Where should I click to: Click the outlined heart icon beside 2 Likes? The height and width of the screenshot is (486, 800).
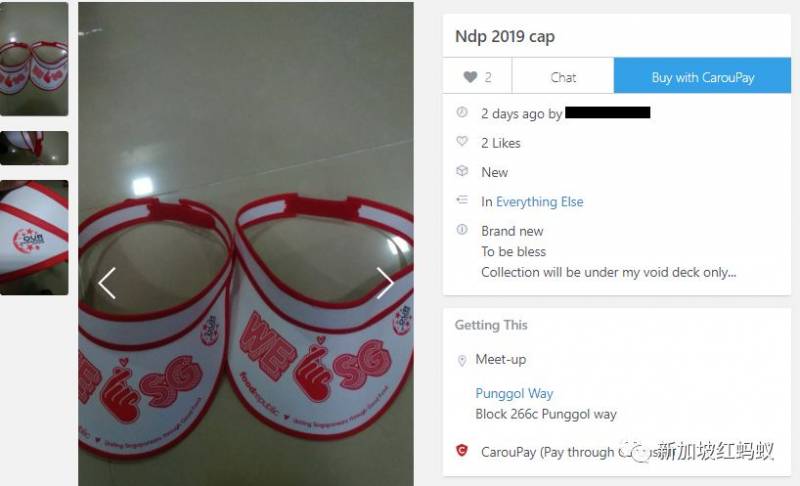pyautogui.click(x=462, y=141)
